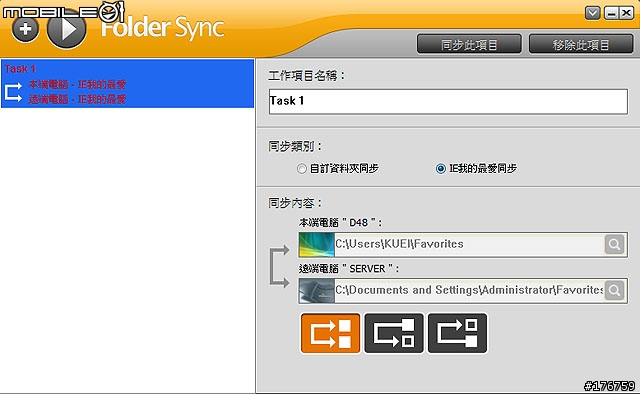
Task: Choose the middle sync direction mode icon
Action: pyautogui.click(x=394, y=333)
